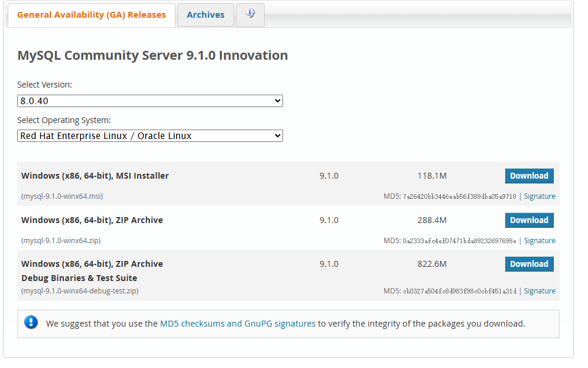Open the Select Version dropdown
This screenshot has height=368, width=588.
coord(150,101)
